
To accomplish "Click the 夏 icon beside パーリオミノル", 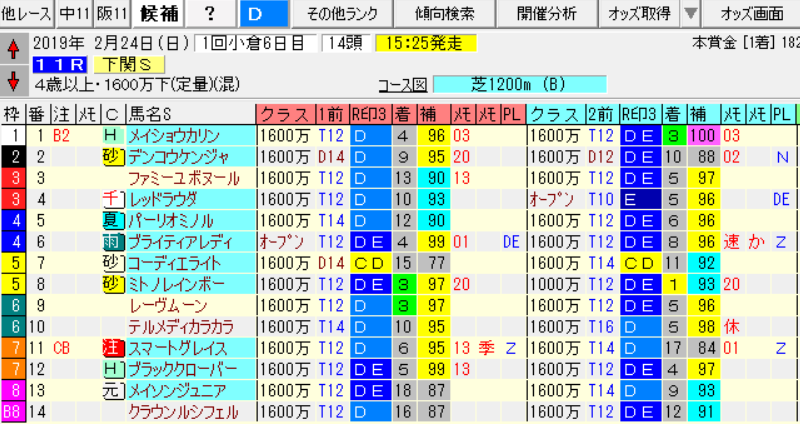I will tap(113, 220).
